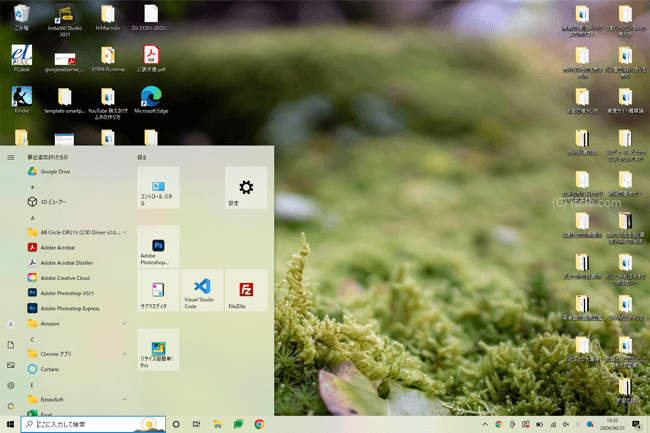The image size is (650, 433).
Task: Click the Cortana circle on taskbar
Action: (x=176, y=424)
